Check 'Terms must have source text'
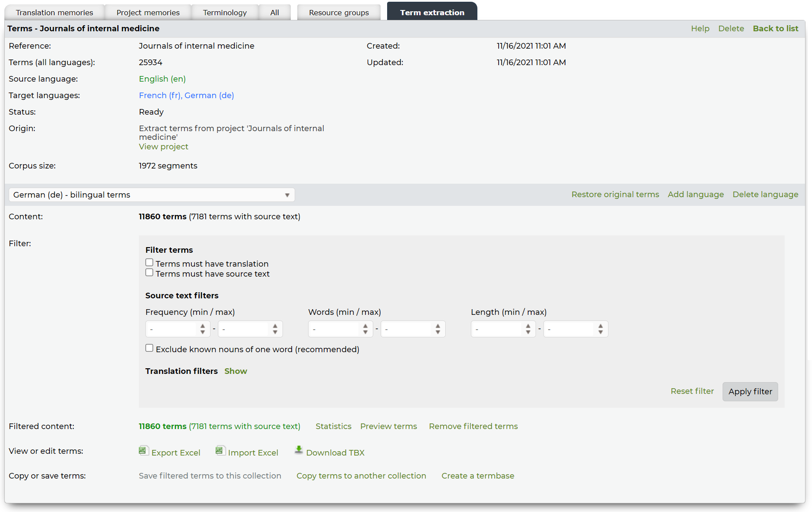The height and width of the screenshot is (512, 812). point(149,273)
